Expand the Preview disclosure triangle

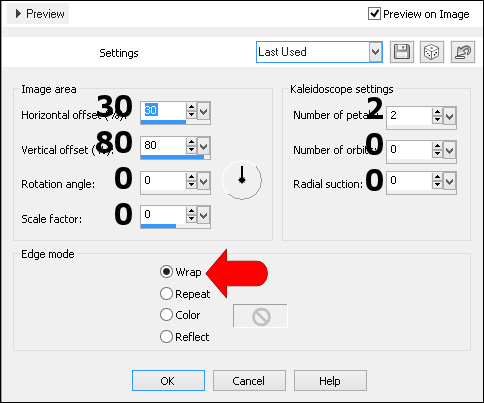[19, 14]
